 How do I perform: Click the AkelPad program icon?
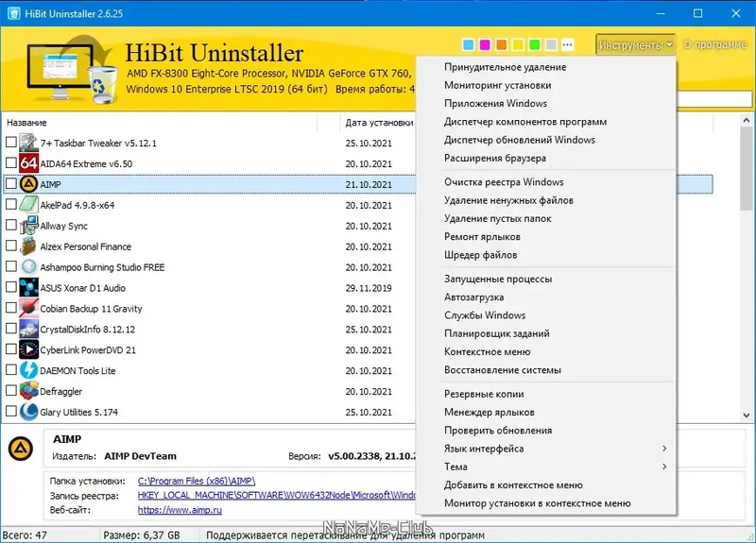pos(28,205)
